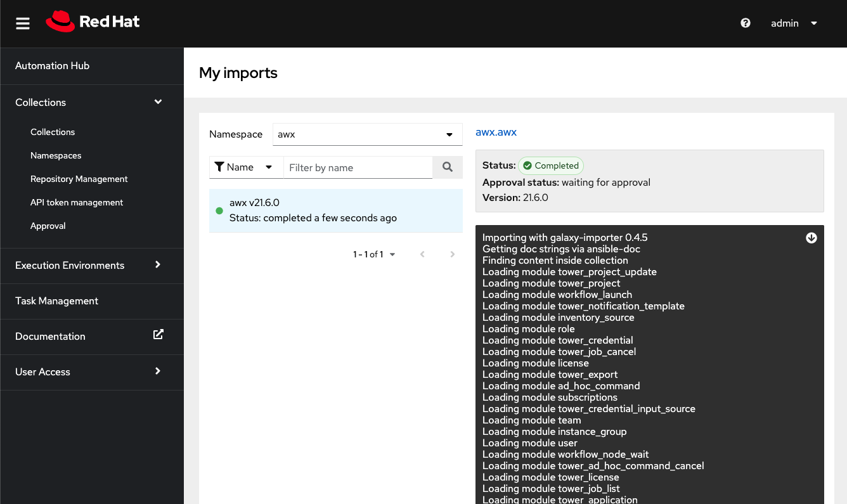
Task: Open the 1-1 of 1 pagination selector
Action: click(374, 254)
